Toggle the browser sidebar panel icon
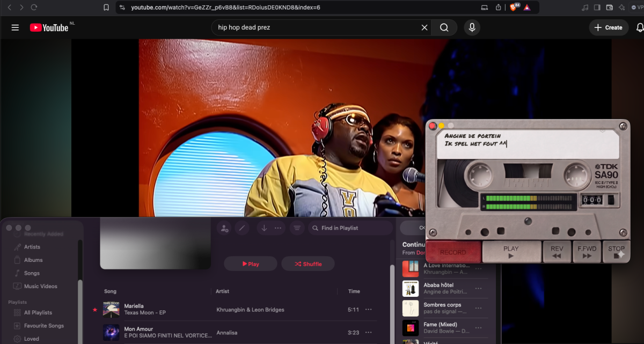 tap(597, 8)
